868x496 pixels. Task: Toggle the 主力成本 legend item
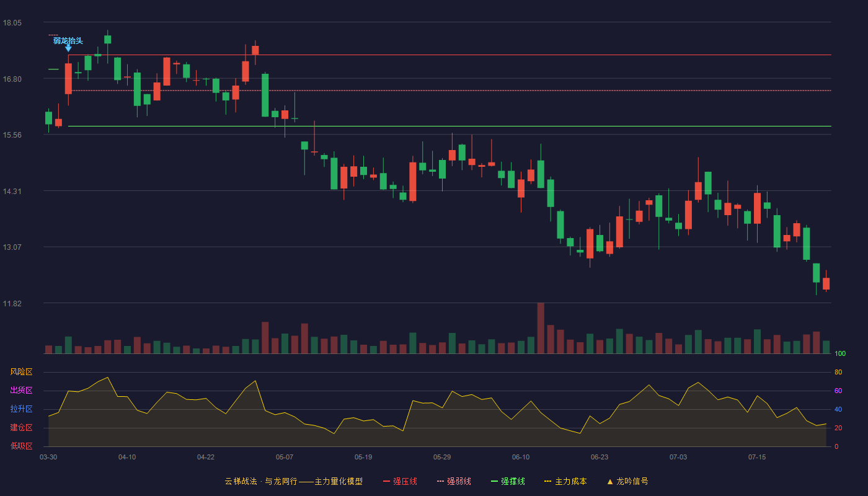pos(565,481)
